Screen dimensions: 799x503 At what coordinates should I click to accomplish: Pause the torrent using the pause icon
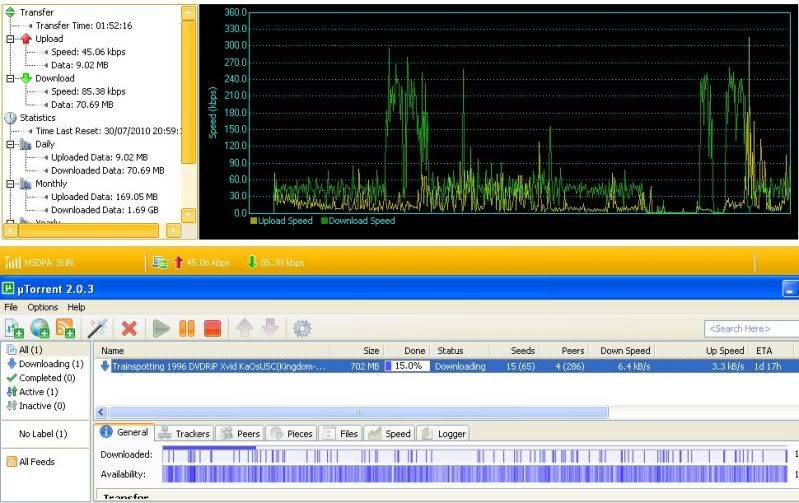click(186, 328)
